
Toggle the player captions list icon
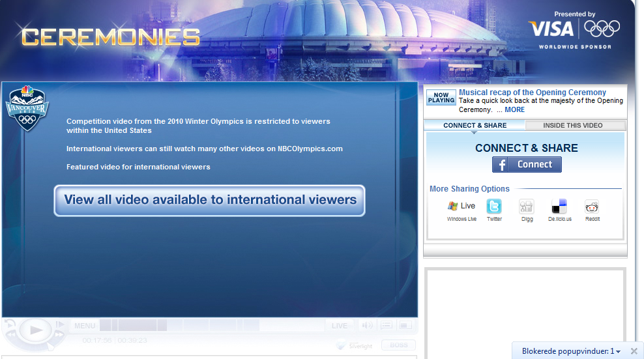tap(387, 325)
